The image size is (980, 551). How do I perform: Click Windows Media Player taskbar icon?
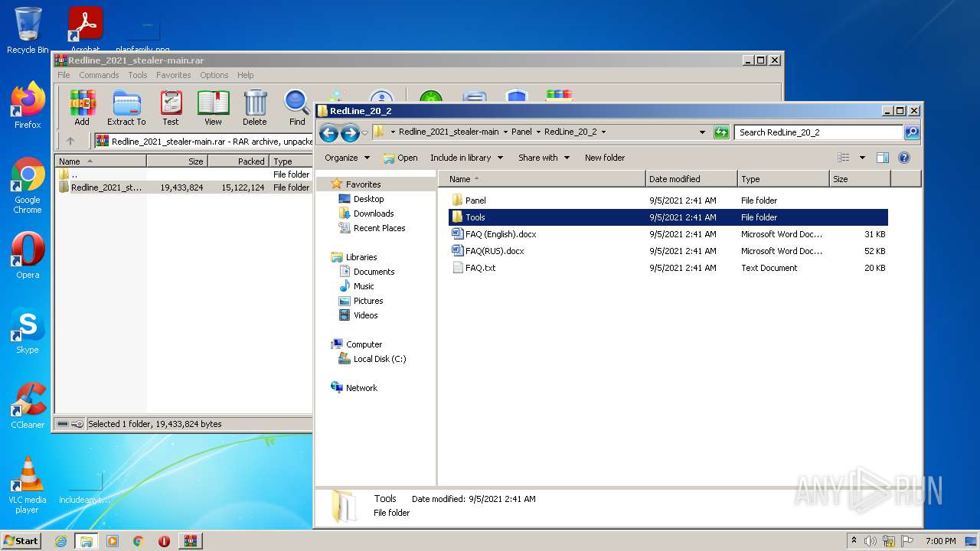(x=113, y=541)
